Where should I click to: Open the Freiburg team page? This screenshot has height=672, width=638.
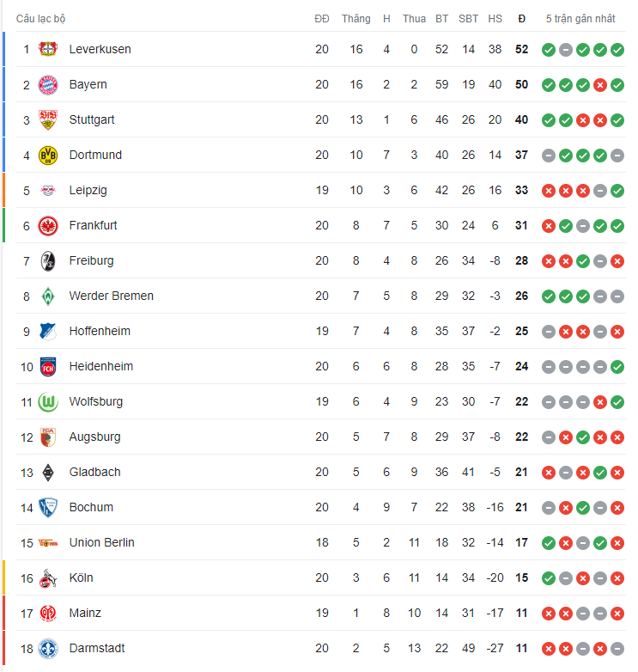point(91,261)
